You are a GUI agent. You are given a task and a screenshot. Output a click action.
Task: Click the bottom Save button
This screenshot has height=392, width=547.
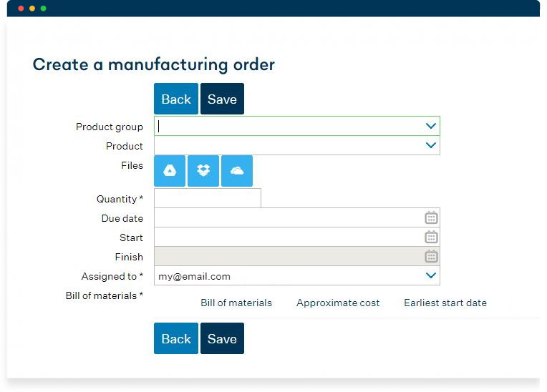222,338
